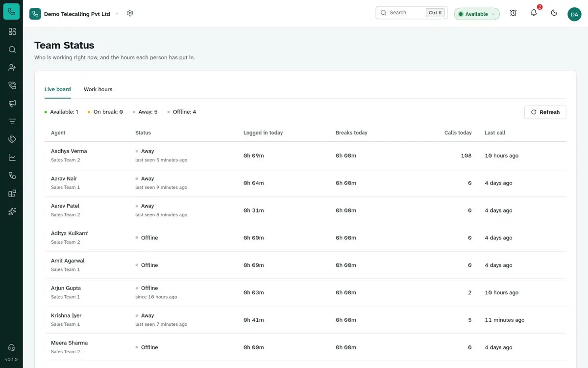Click the Refresh button
Screen dimensions: 588x368
tap(545, 112)
